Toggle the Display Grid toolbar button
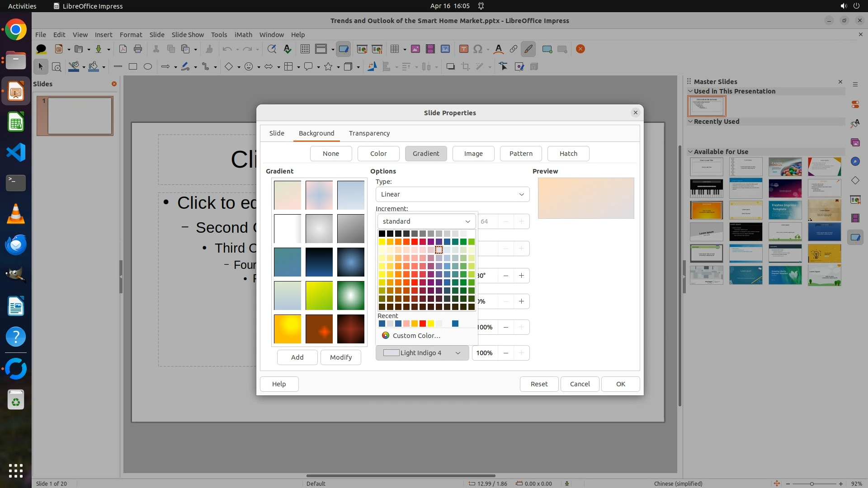Image resolution: width=868 pixels, height=488 pixels. coord(305,49)
